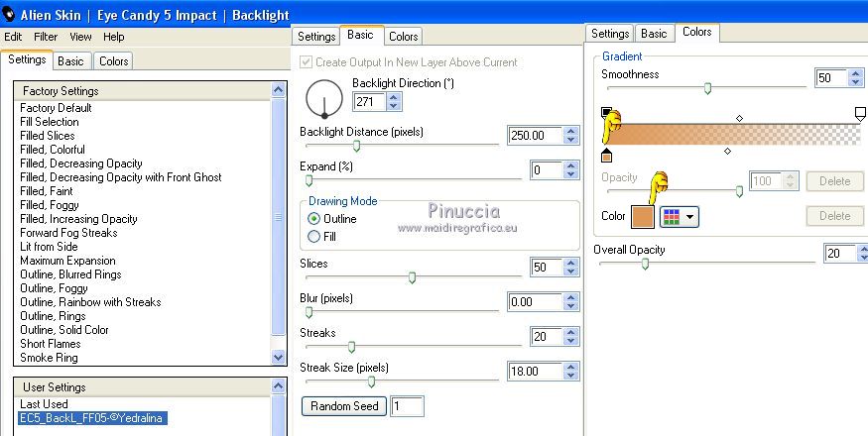Click the upper gradient midpoint diamond

tap(739, 118)
